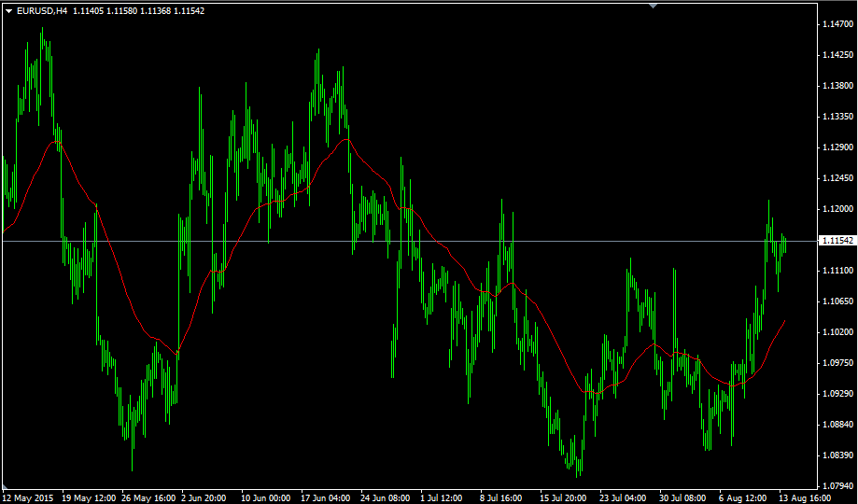Click the 1.09290 price axis label
Screen dimensions: 858x504
[x=837, y=394]
